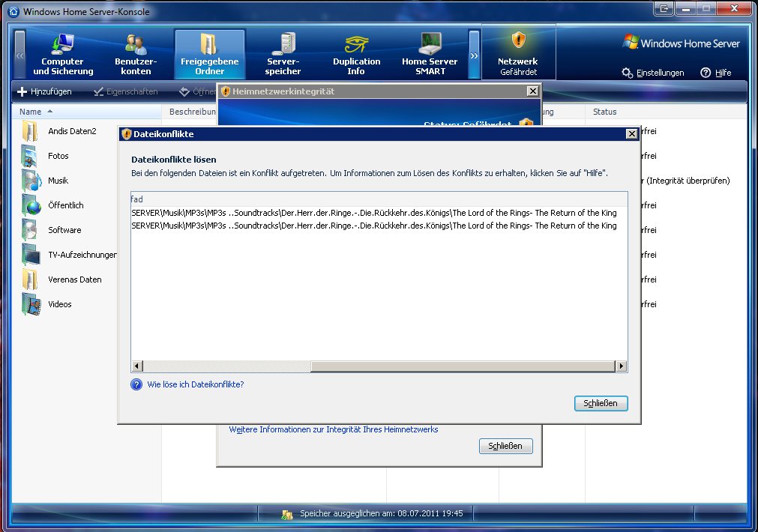Screen dimensions: 758x532
Task: Select the TV-Aufzeichnungen folder
Action: coord(82,255)
